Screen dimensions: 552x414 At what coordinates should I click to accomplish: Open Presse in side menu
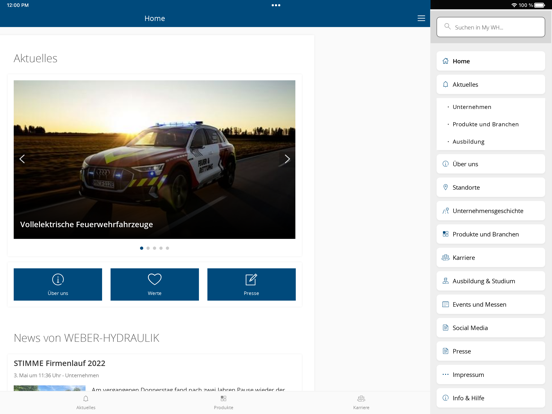[x=491, y=351]
